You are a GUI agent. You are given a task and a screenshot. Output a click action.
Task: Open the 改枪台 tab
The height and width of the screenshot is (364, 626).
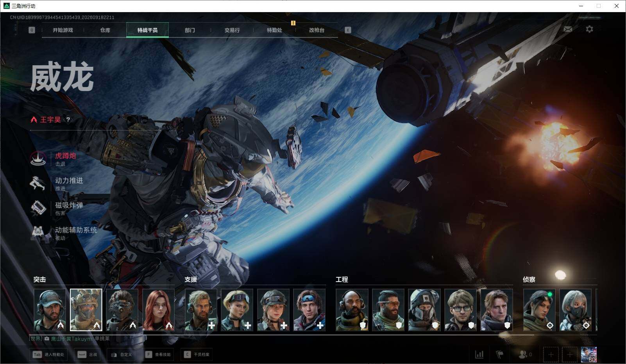[x=317, y=30]
